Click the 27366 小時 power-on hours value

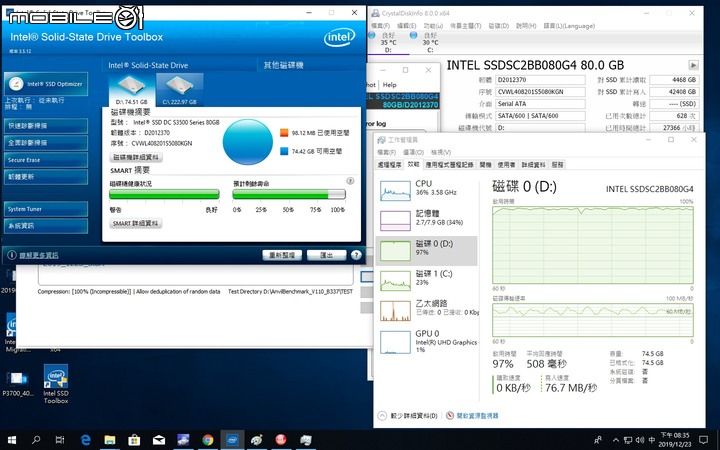[x=675, y=128]
